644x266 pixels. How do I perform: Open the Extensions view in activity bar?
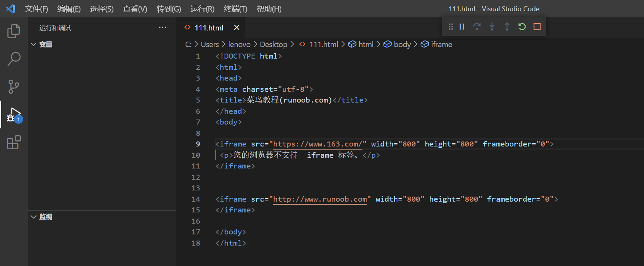click(14, 142)
